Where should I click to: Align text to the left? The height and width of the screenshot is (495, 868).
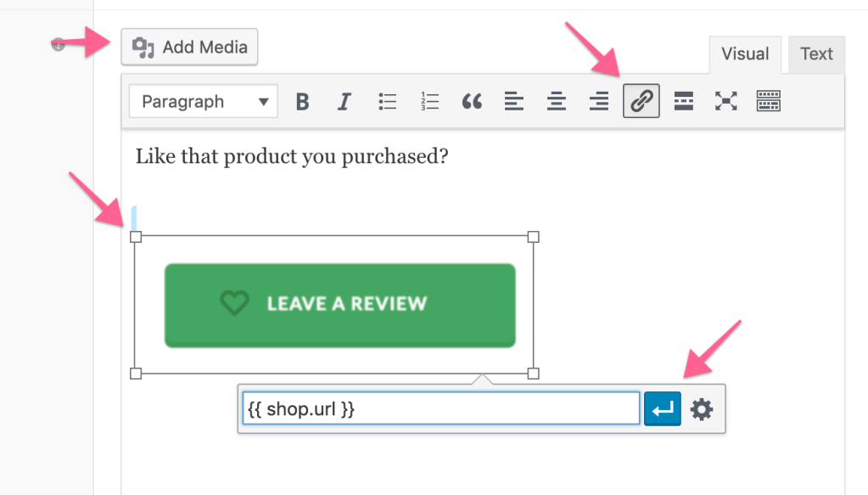[x=514, y=101]
